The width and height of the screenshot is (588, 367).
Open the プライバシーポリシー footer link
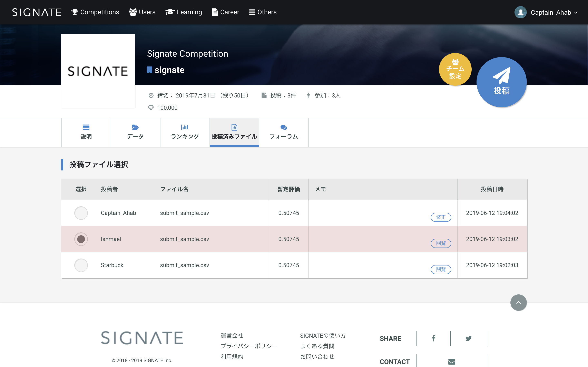249,346
